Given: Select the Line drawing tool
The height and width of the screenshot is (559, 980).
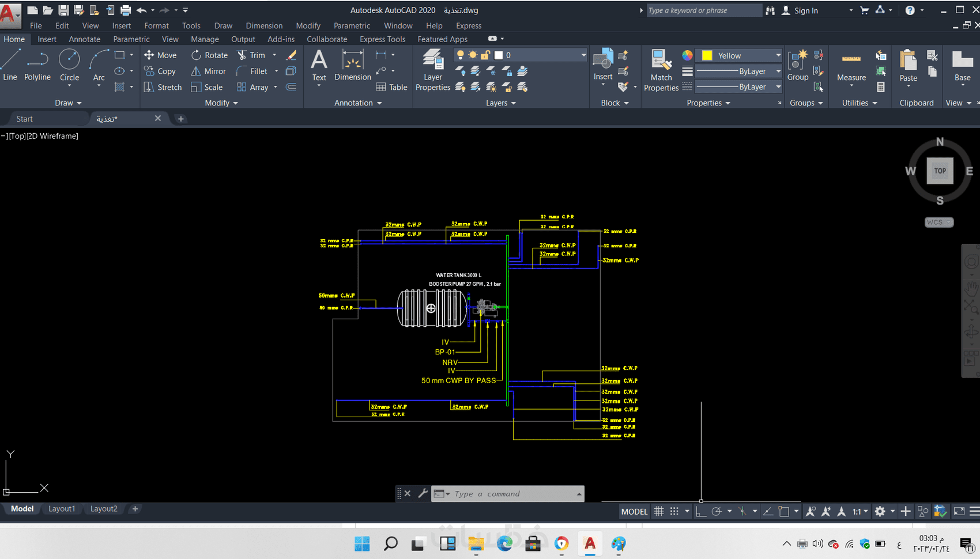Looking at the screenshot, I should [10, 65].
